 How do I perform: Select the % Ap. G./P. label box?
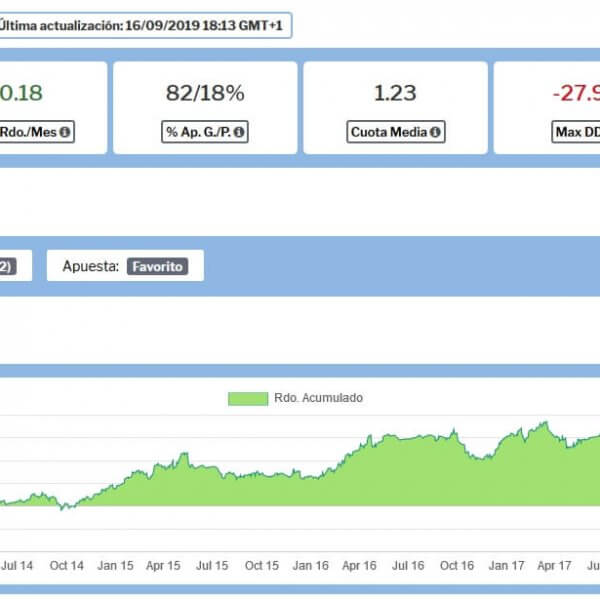(205, 132)
